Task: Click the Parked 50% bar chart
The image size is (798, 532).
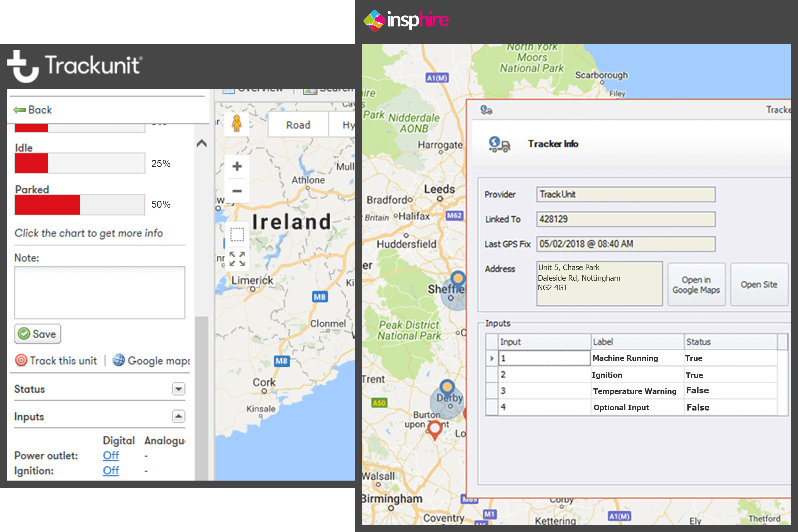Action: tap(80, 205)
